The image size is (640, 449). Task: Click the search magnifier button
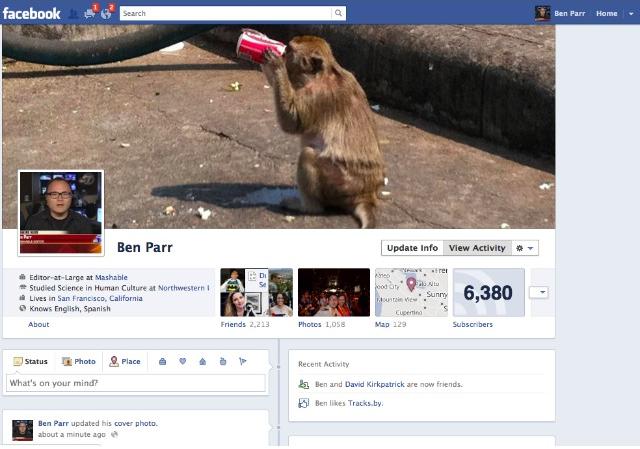click(338, 13)
